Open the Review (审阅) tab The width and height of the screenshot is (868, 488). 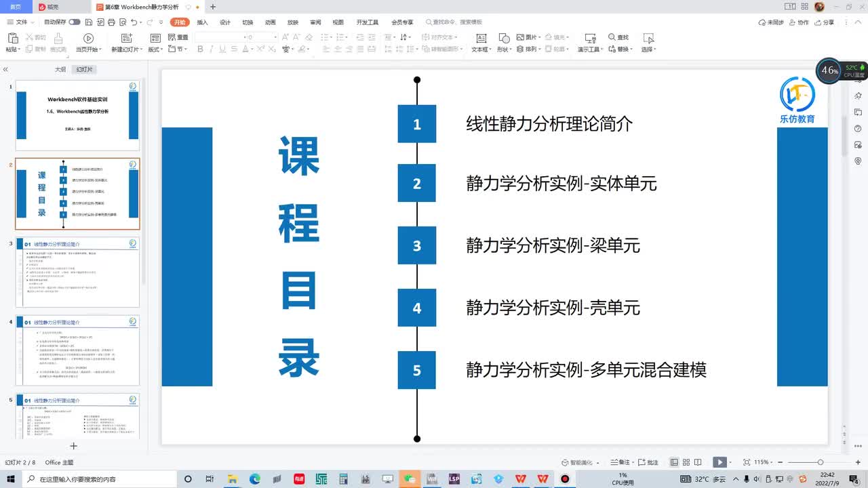coord(315,22)
